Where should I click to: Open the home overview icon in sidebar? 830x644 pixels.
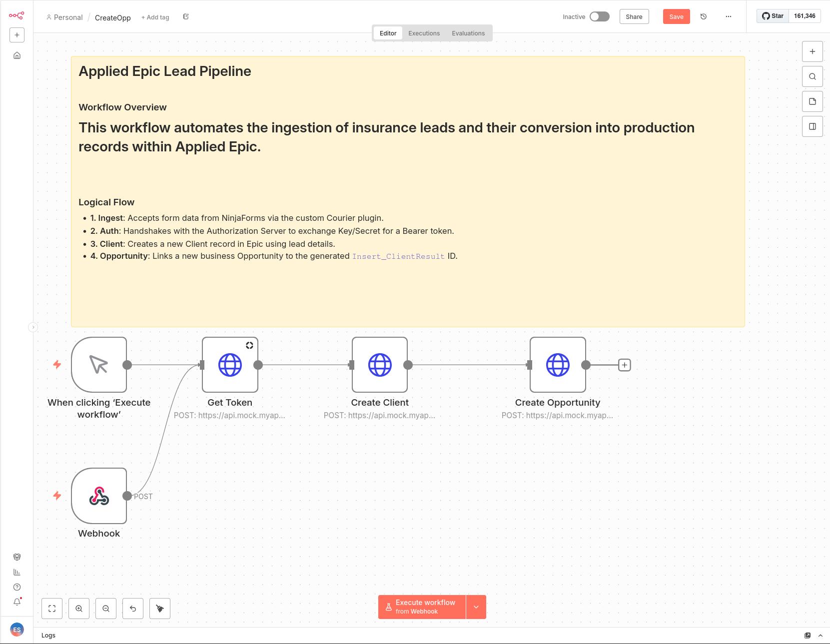(17, 55)
